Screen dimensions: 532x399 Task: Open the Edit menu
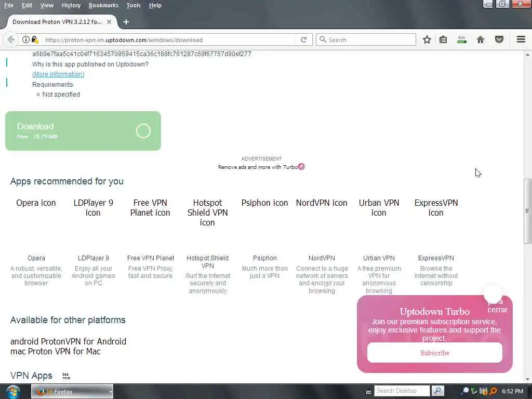[x=27, y=5]
